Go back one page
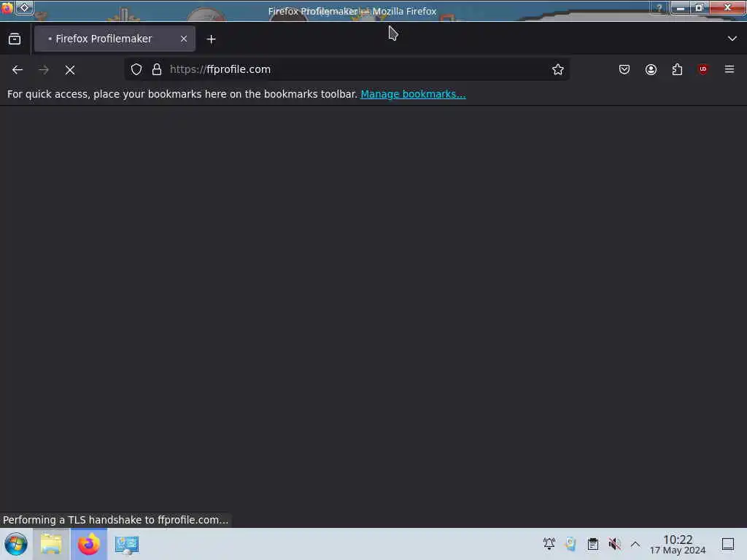747x560 pixels. coord(18,70)
